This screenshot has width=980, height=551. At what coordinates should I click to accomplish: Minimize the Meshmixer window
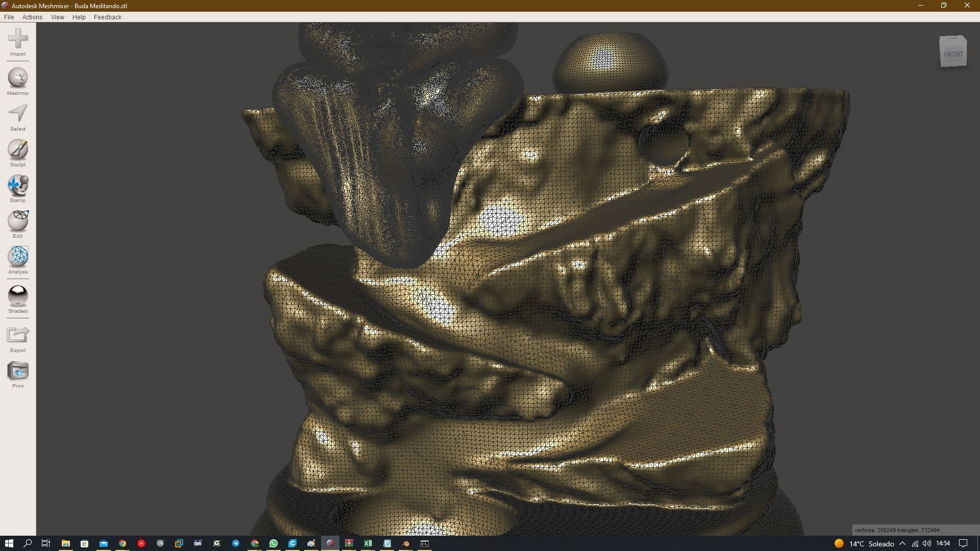click(921, 6)
